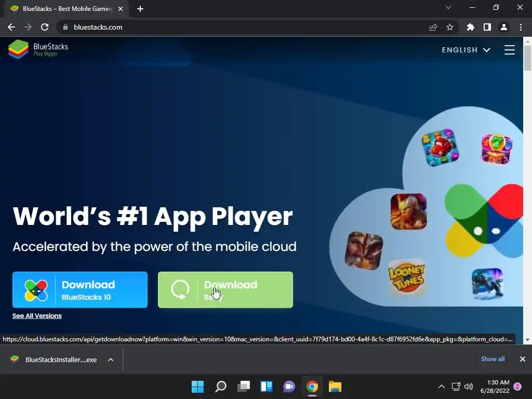Image resolution: width=532 pixels, height=399 pixels.
Task: Click the share page icon in address bar
Action: 433,27
